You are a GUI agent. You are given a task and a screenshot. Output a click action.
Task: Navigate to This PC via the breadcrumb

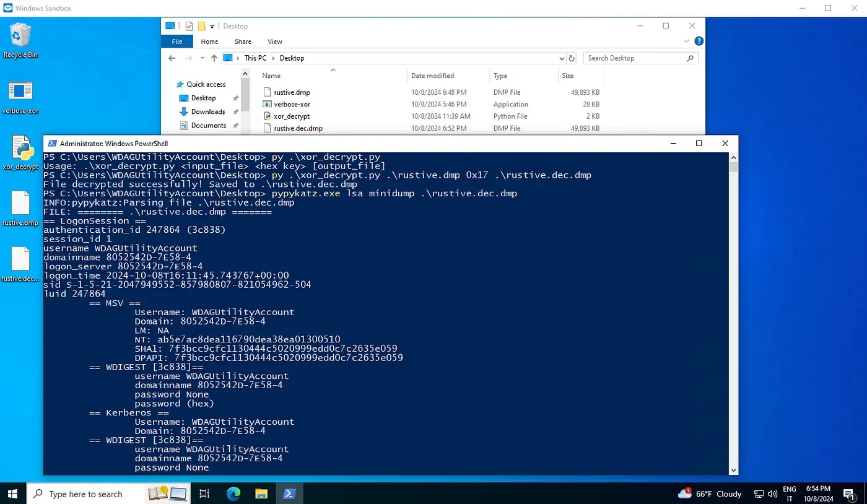click(x=255, y=58)
